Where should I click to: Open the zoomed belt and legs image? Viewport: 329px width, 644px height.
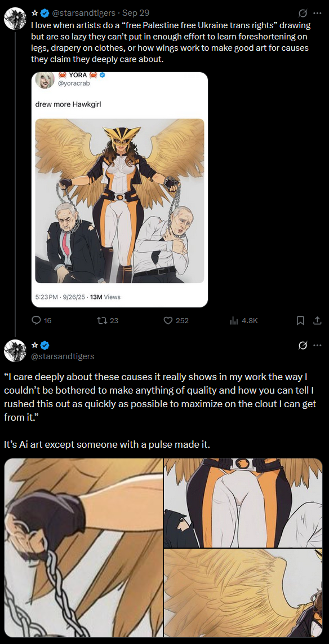[x=243, y=502]
